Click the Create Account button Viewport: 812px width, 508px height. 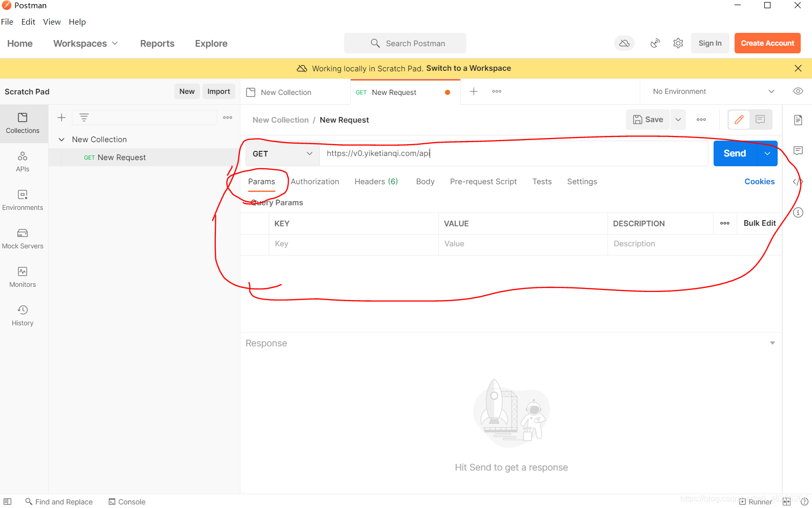767,43
